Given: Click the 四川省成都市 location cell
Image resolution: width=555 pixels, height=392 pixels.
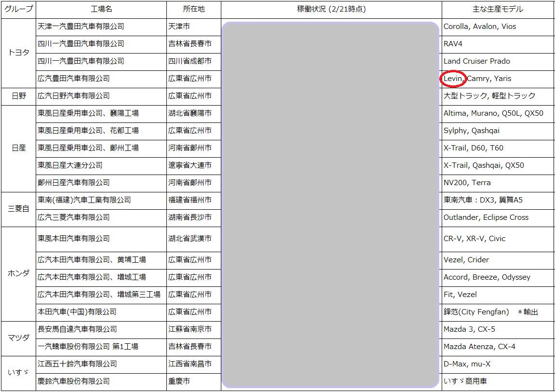Looking at the screenshot, I should (194, 62).
